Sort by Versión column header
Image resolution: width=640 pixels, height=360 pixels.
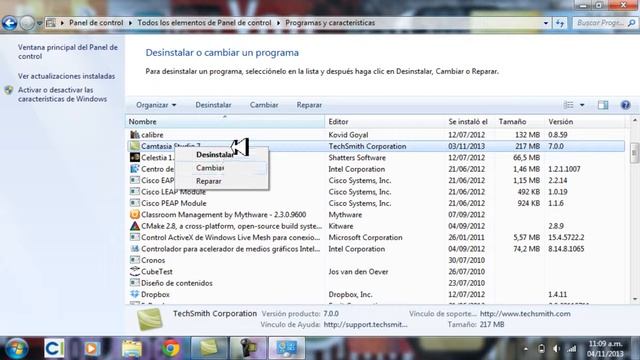coord(585,122)
